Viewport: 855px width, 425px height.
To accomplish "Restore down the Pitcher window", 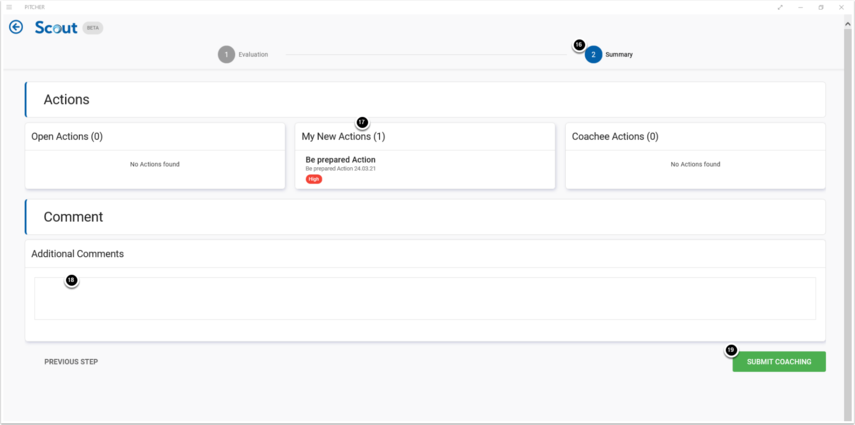I will (x=821, y=7).
